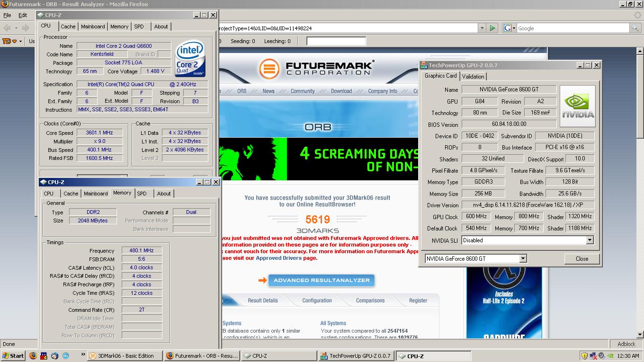This screenshot has width=644, height=362.
Task: Click the round light-blue quick launch icon
Action: pyautogui.click(x=66, y=356)
